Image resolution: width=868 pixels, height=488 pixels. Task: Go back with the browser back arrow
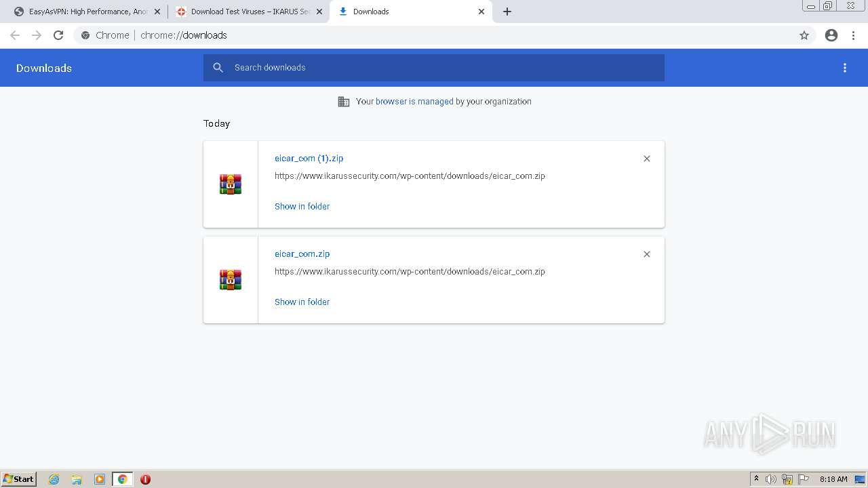point(15,35)
